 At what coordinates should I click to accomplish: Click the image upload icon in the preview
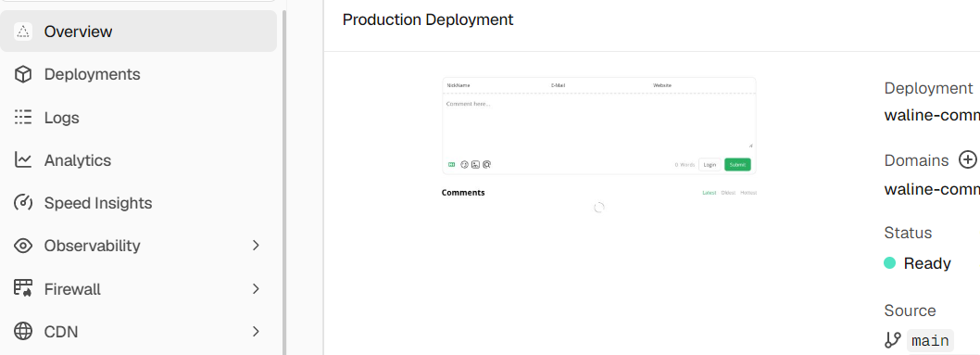[x=475, y=164]
